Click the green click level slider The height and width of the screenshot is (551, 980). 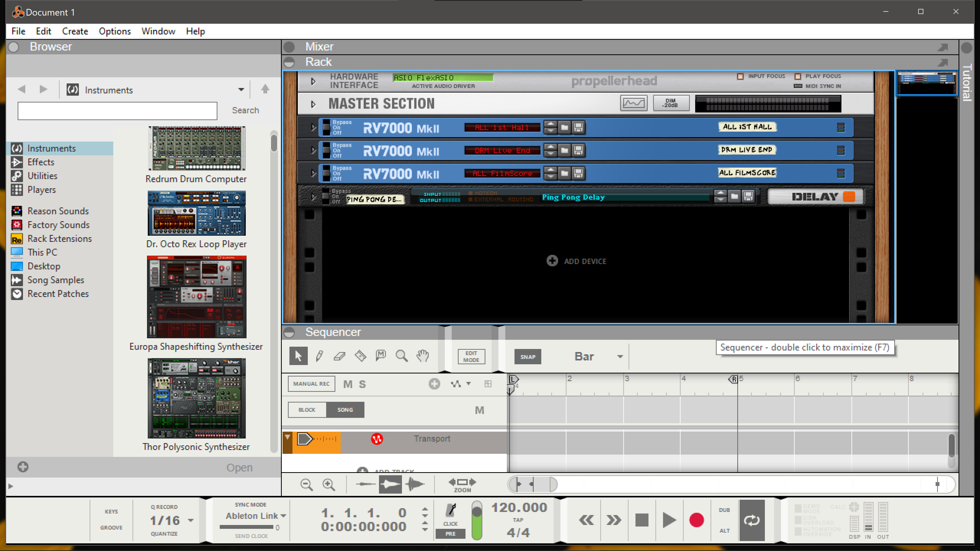click(x=477, y=520)
